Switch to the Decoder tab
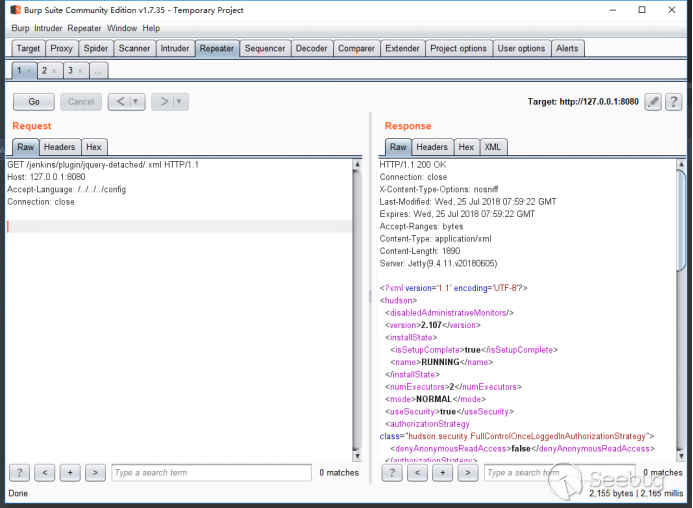Viewport: 693px width, 508px height. coord(312,49)
